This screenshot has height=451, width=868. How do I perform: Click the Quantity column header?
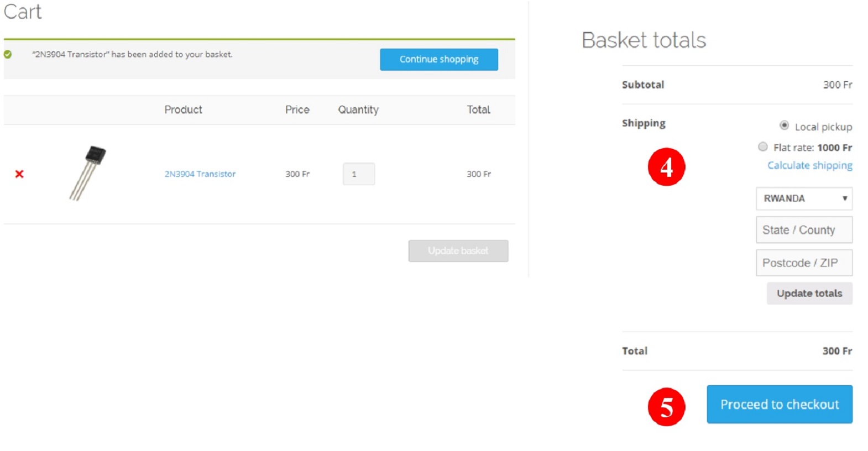pyautogui.click(x=358, y=110)
